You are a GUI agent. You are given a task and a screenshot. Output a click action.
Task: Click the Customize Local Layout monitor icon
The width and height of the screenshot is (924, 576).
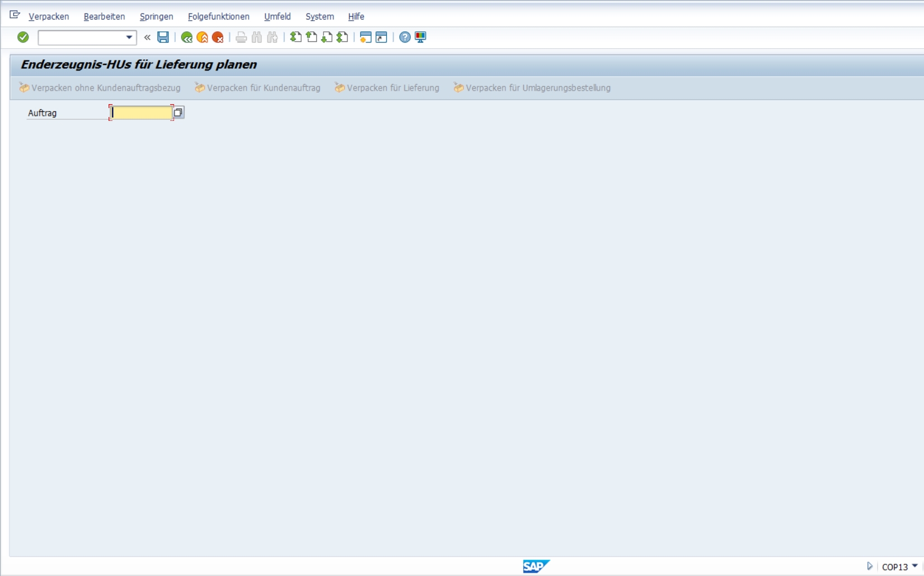tap(420, 38)
